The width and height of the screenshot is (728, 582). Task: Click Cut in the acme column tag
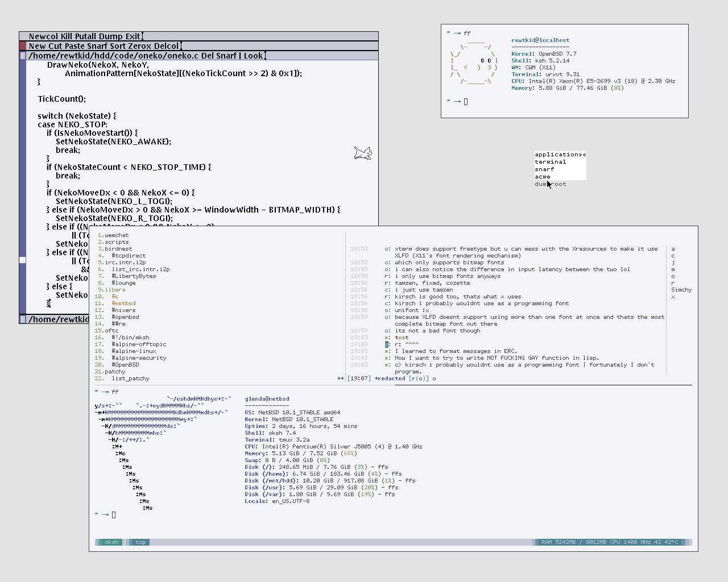(x=55, y=46)
